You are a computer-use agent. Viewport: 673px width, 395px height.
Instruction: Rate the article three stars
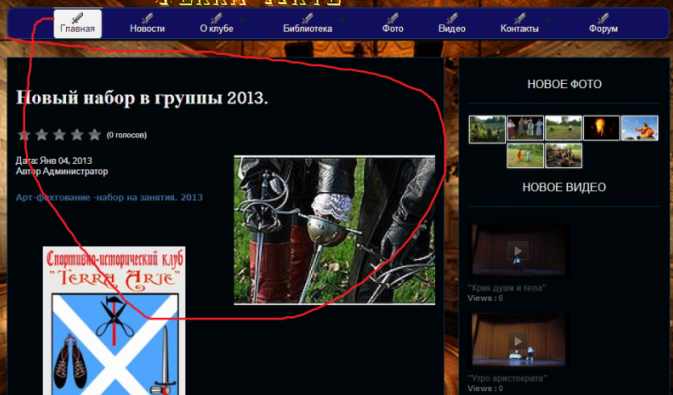[59, 135]
